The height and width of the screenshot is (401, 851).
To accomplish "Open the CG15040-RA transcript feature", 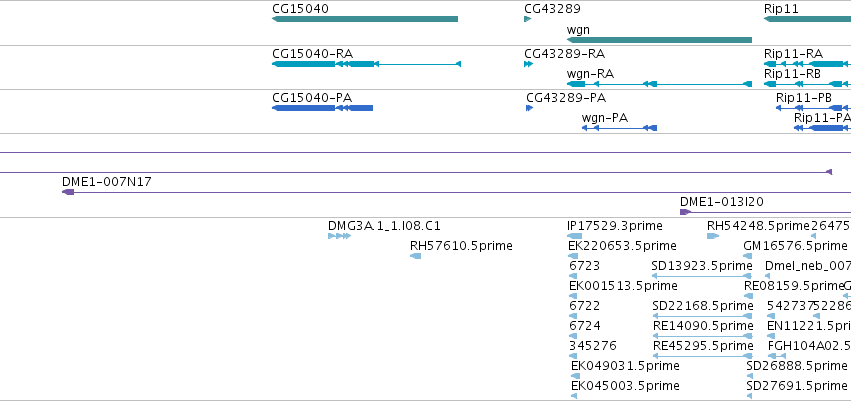I will 366,64.
